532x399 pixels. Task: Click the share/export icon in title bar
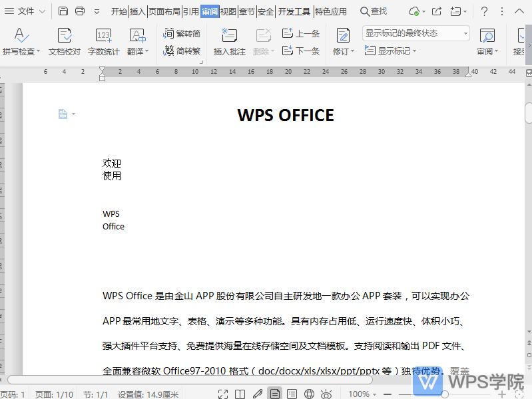coord(437,11)
